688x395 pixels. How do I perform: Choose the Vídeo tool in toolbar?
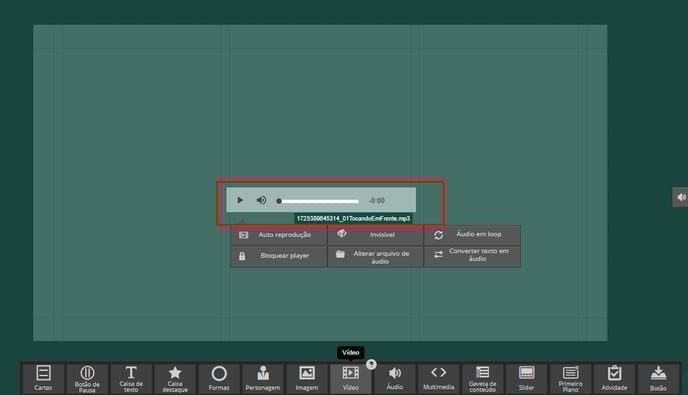point(350,378)
